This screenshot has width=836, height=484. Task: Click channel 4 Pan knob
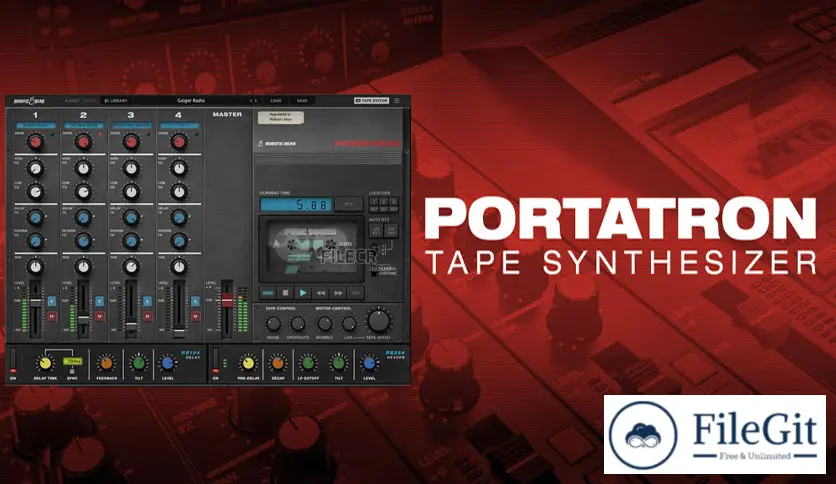(x=179, y=267)
